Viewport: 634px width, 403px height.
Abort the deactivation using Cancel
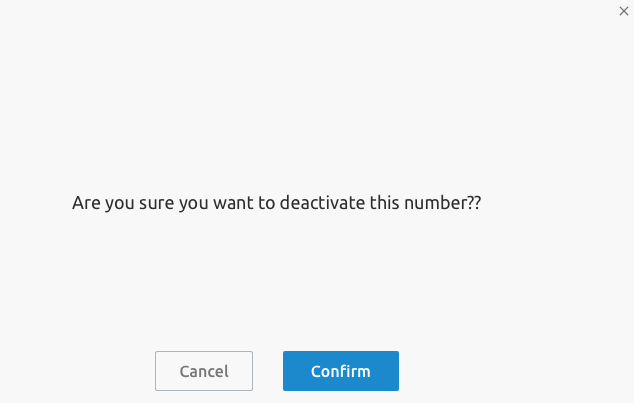coord(204,371)
